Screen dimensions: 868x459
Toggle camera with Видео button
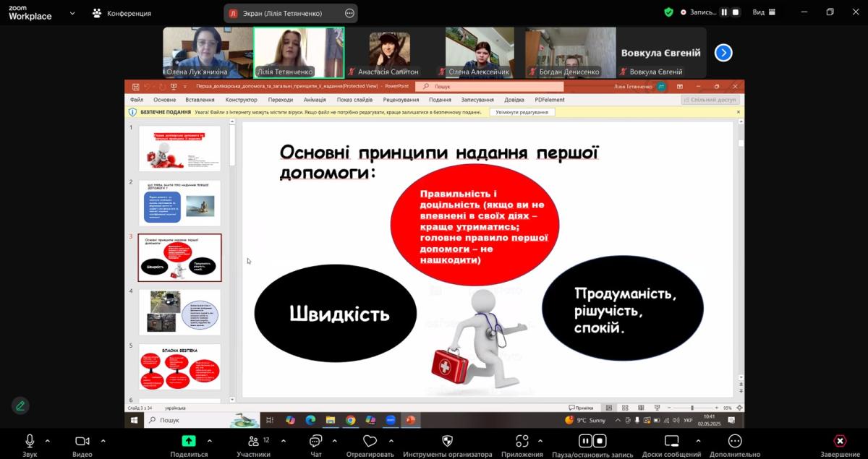click(x=82, y=442)
